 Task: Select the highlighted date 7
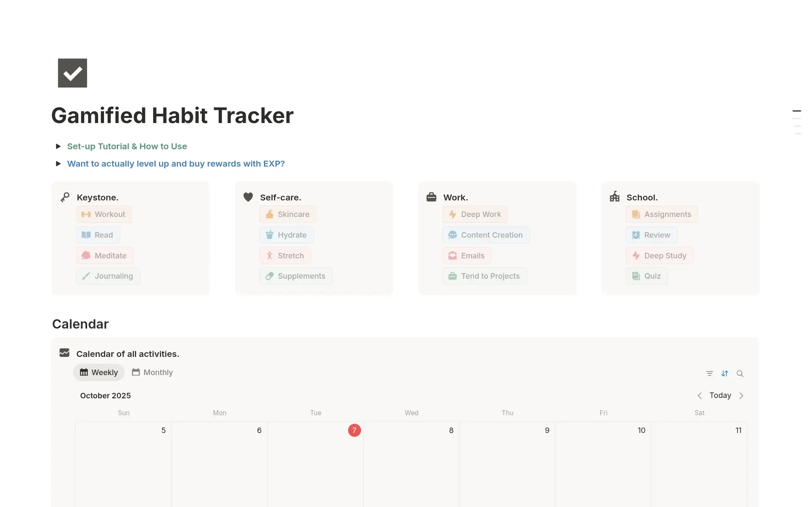click(354, 430)
